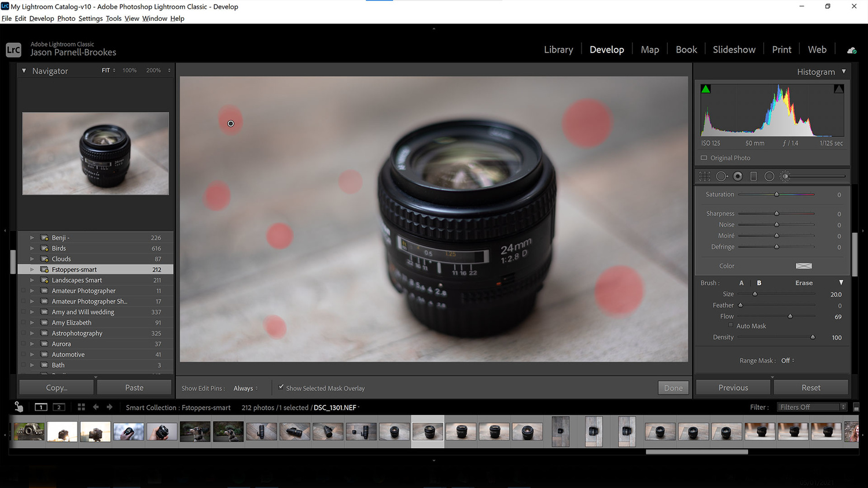Open the Show Edit Pins dropdown

[x=244, y=388]
